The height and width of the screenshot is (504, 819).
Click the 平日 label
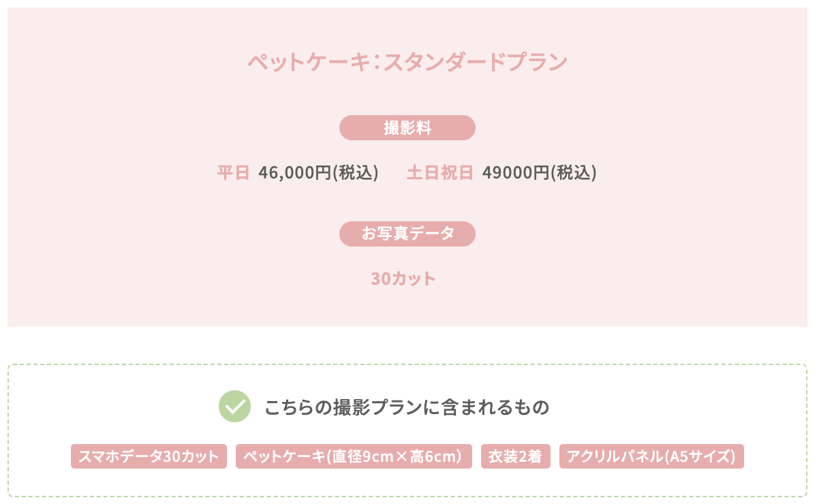tap(234, 173)
